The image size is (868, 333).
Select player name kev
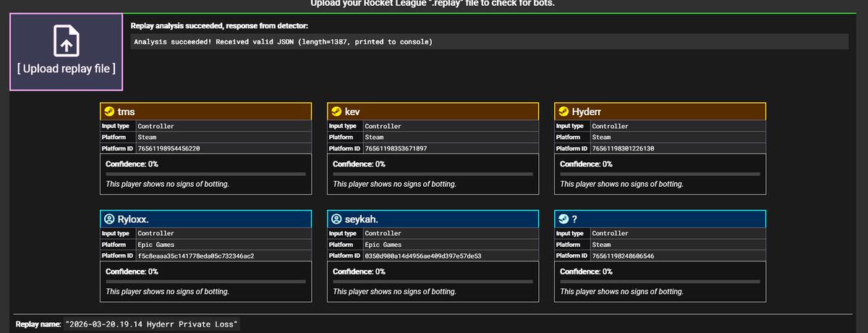352,111
